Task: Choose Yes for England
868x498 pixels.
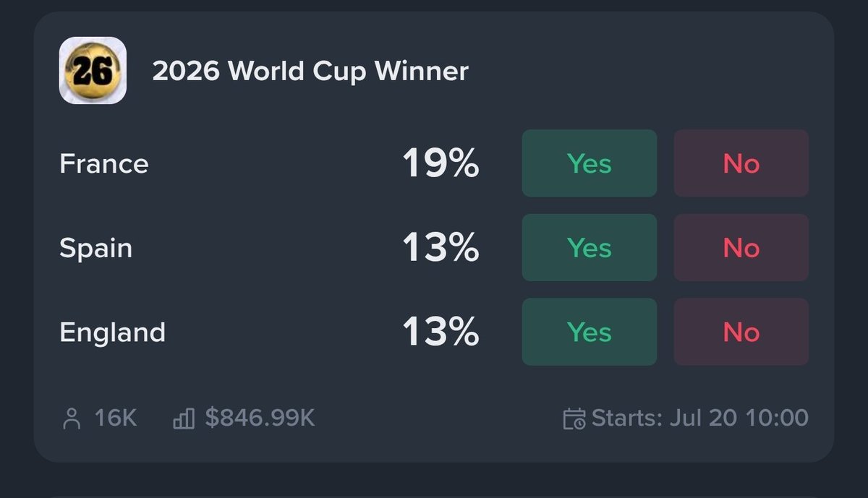Action: 590,332
